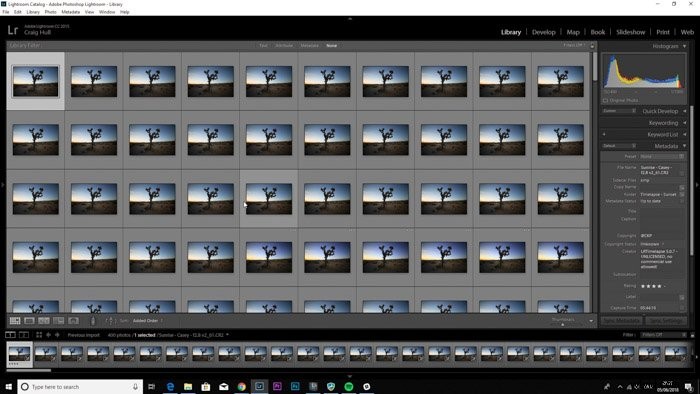700x394 pixels.
Task: Open the Metadata Preset dropdown
Action: click(x=662, y=157)
